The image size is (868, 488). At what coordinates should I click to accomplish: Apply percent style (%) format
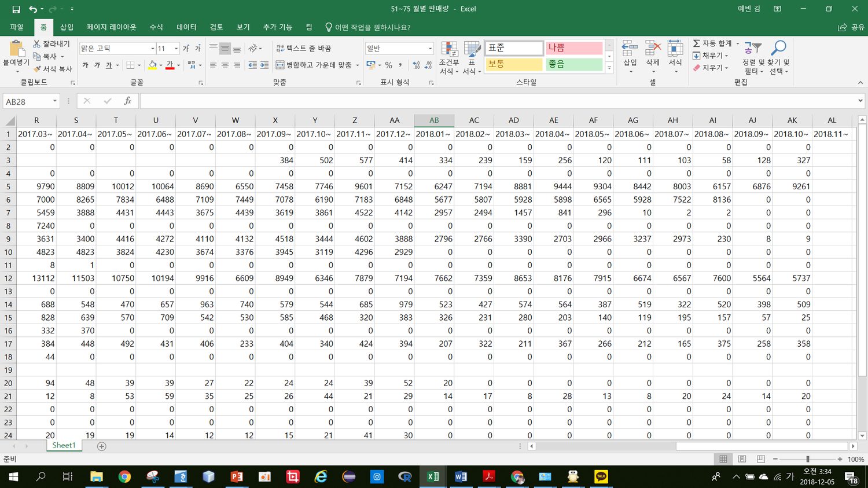(x=388, y=65)
